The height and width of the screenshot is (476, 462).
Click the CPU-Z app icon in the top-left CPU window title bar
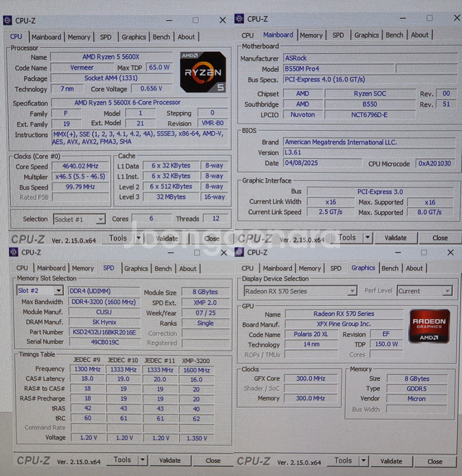click(7, 20)
